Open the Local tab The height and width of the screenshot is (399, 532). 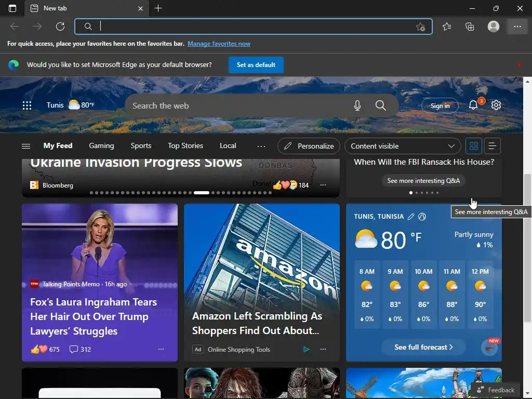coord(228,145)
